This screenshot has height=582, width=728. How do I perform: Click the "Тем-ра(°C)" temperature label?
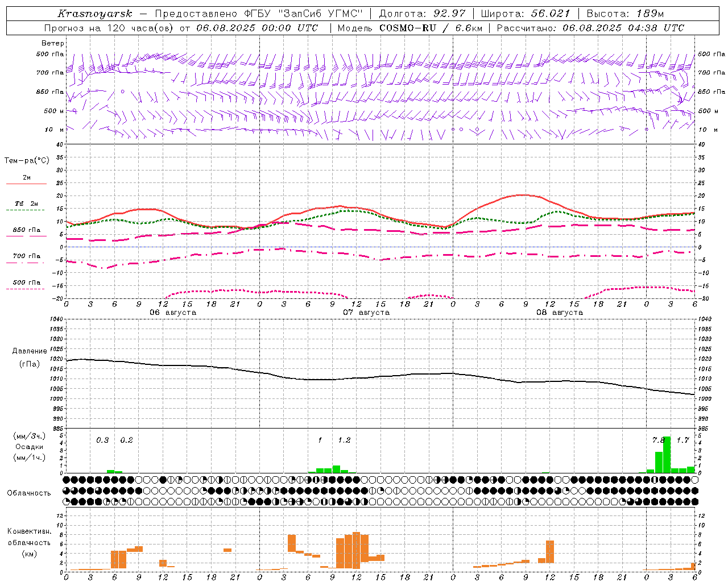pyautogui.click(x=27, y=161)
